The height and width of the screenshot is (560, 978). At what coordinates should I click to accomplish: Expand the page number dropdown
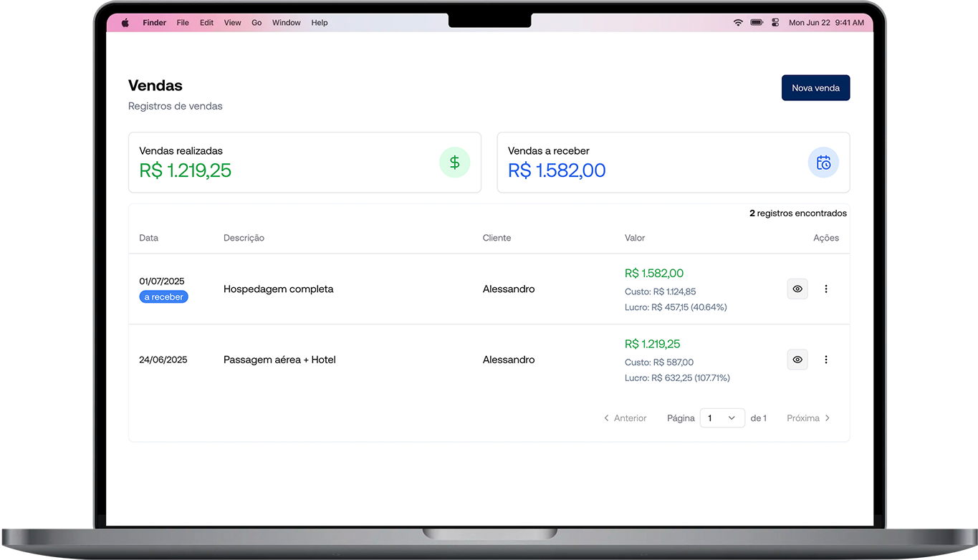pyautogui.click(x=722, y=418)
